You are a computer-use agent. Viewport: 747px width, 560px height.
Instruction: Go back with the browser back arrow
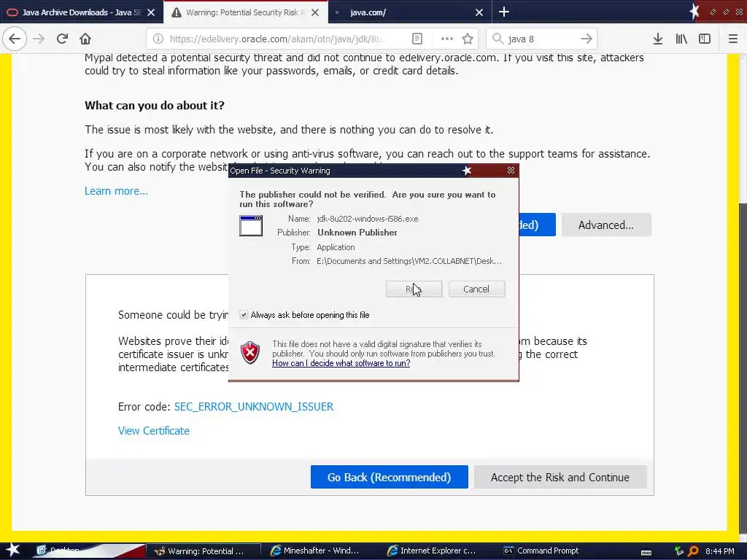(x=15, y=39)
